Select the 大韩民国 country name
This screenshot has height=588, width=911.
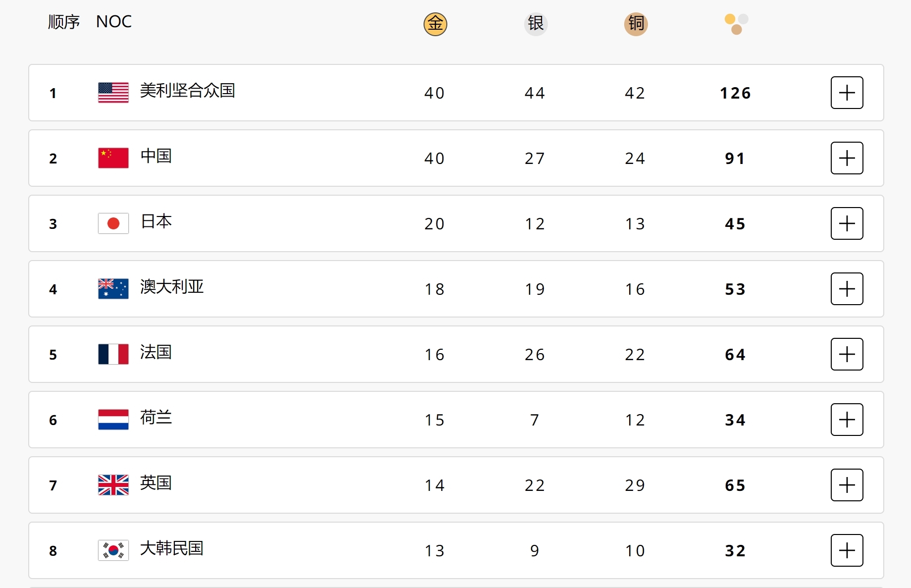pos(171,548)
